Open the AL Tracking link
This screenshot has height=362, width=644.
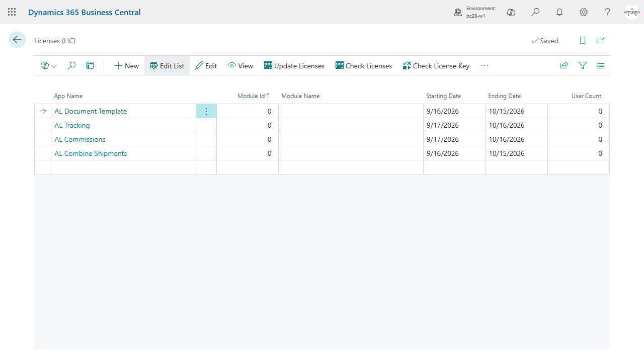[72, 125]
